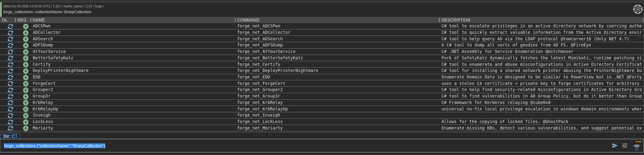Open the three-dot menu left of REG header
The height and width of the screenshot is (155, 644).
(15, 20)
